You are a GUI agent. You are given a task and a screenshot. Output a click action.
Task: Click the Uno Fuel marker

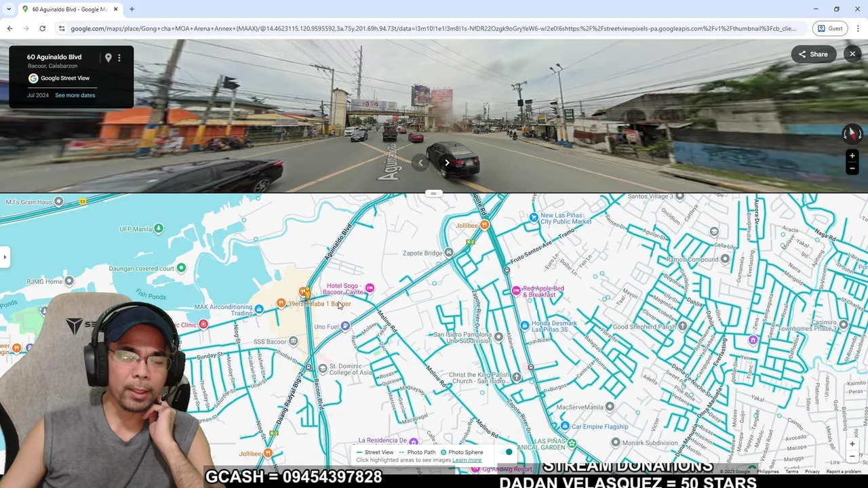point(345,326)
